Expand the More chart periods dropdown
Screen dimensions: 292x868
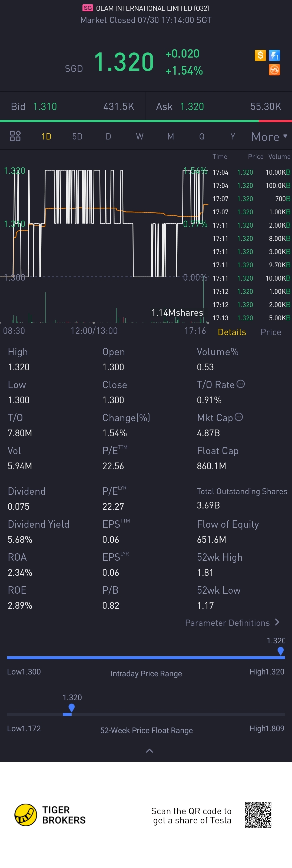click(269, 137)
